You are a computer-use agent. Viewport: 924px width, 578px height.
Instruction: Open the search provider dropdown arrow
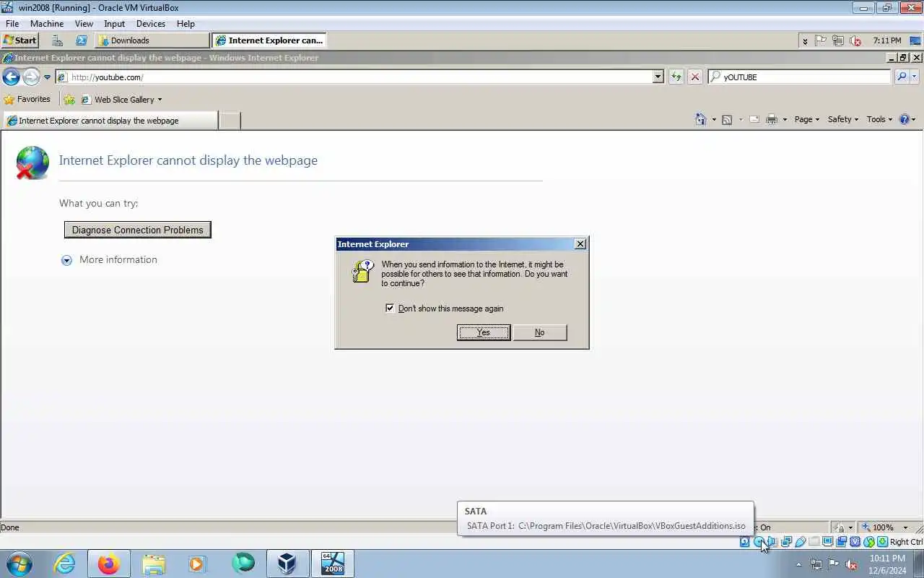pyautogui.click(x=914, y=77)
